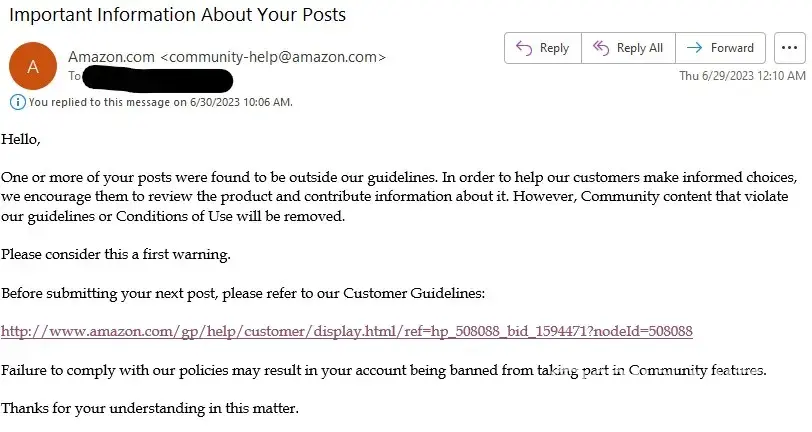Click the "Failure to comply" sentence
This screenshot has height=432, width=812.
[384, 370]
